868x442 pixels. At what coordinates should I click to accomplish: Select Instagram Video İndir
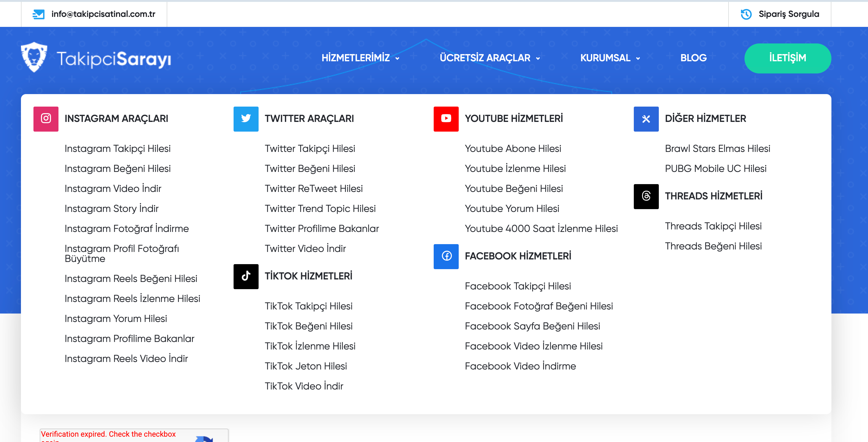click(113, 189)
